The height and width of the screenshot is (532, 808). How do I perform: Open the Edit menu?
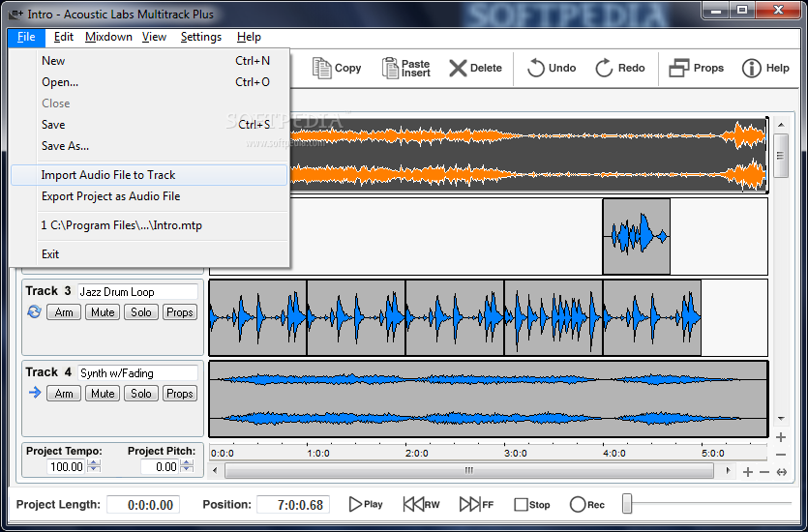click(x=64, y=37)
